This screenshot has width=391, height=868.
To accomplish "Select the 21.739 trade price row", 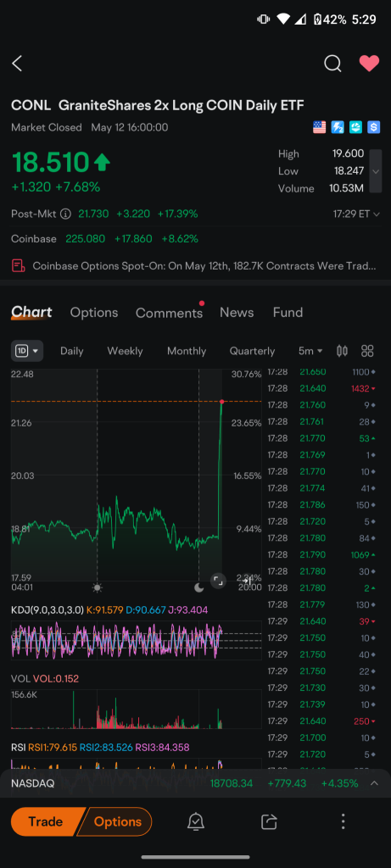I will [321, 704].
